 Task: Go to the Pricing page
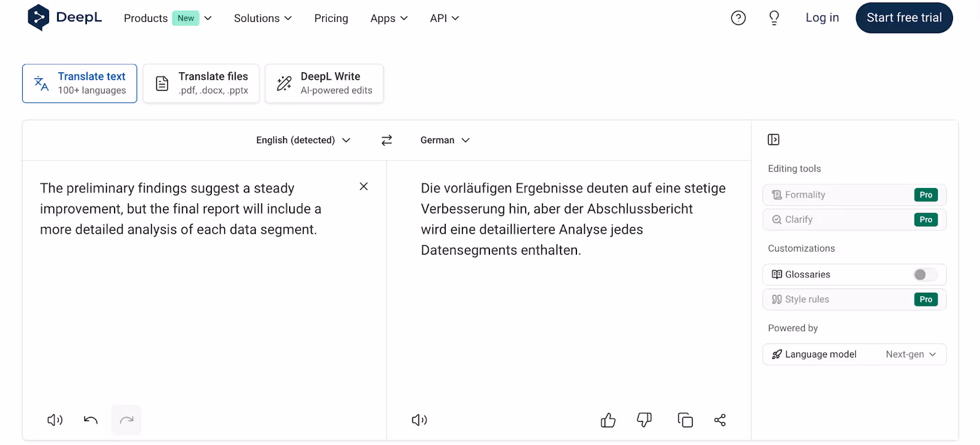tap(331, 18)
